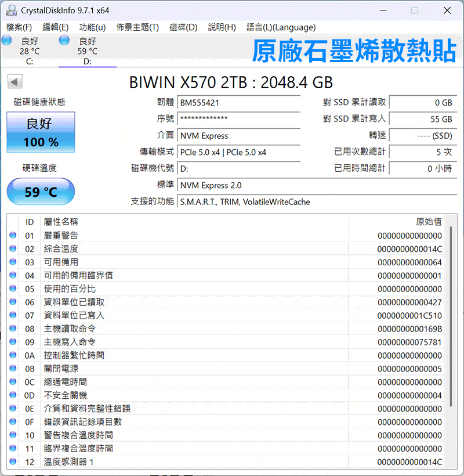The width and height of the screenshot is (464, 476).
Task: Open the 功能(u) menu
Action: (92, 27)
